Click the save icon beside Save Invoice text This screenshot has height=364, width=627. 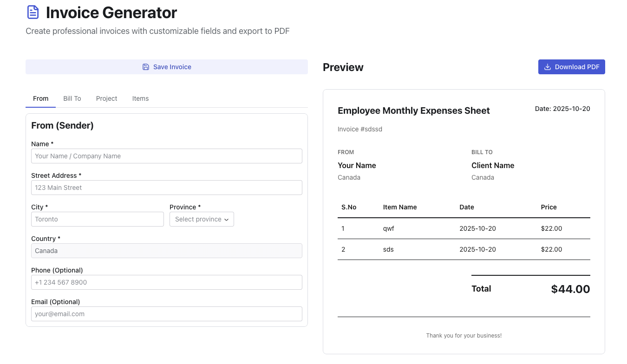145,67
